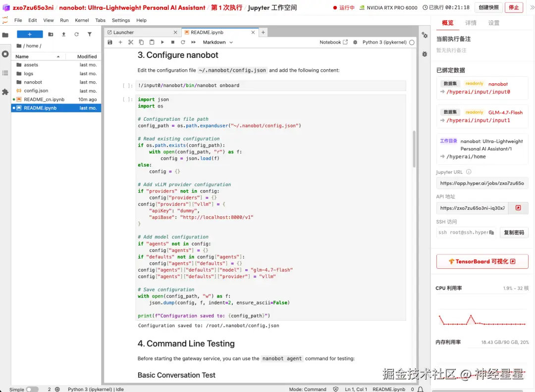Restart the kernel with the circular arrow

coord(183,42)
